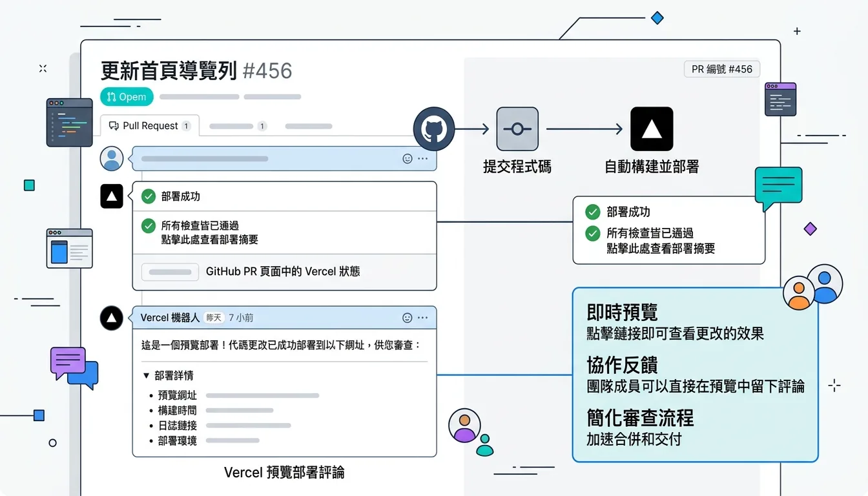868x496 pixels.
Task: Click the comment text starting 這是一個預覽部署
Action: [280, 346]
